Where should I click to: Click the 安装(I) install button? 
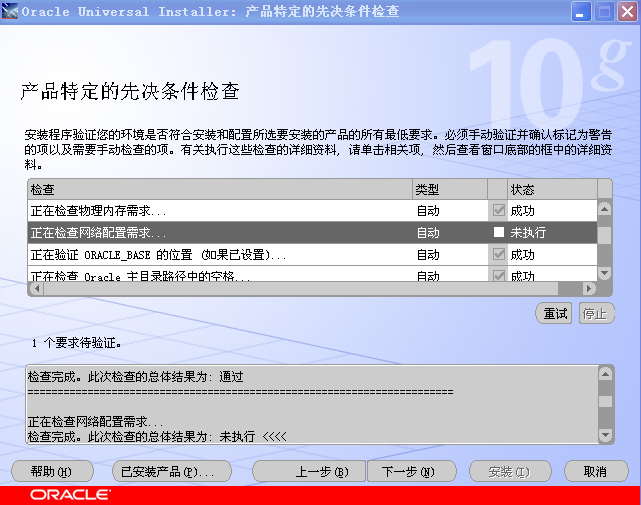tap(510, 471)
